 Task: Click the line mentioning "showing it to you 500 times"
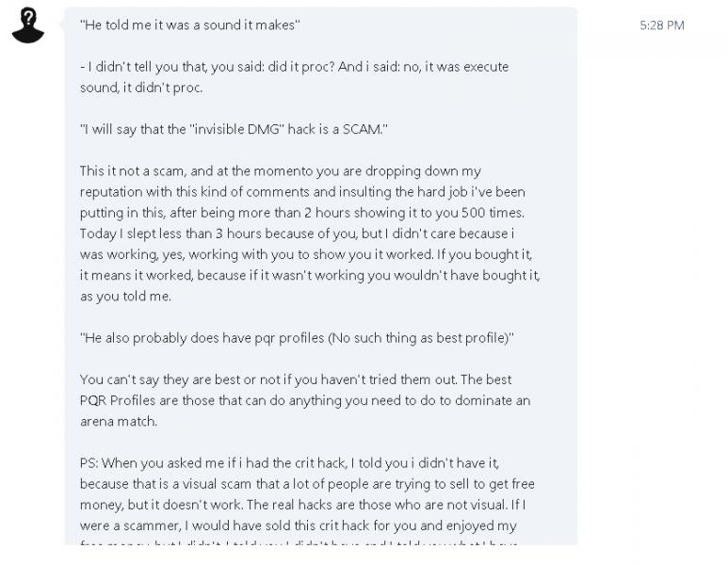(302, 213)
